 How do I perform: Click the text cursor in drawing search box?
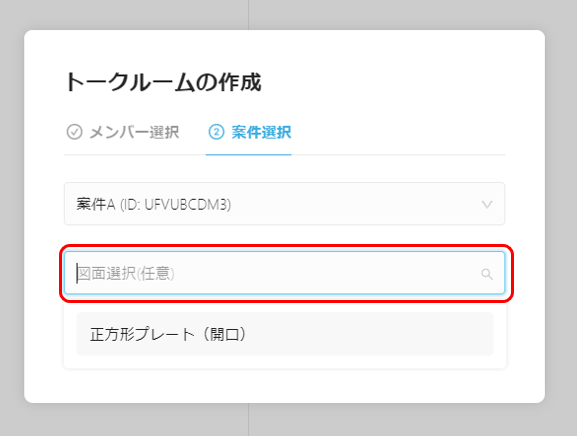(77, 273)
